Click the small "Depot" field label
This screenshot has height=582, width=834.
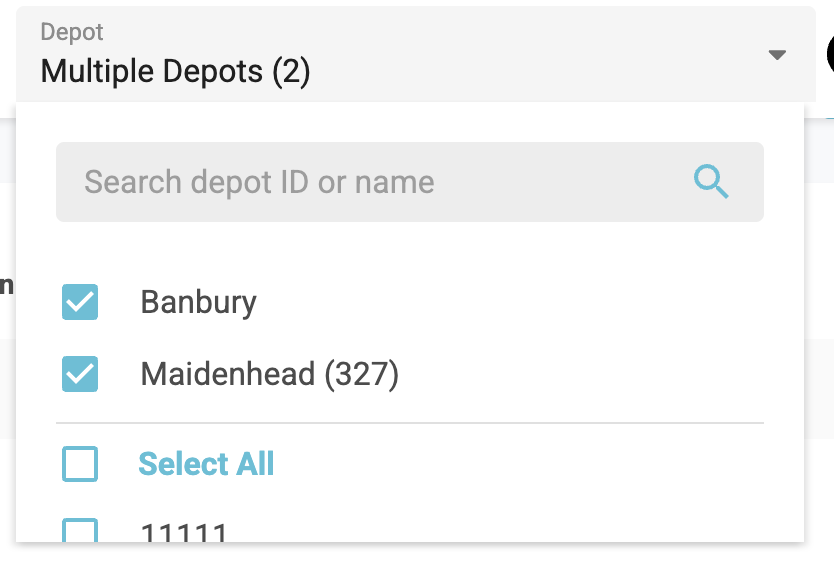pyautogui.click(x=72, y=32)
